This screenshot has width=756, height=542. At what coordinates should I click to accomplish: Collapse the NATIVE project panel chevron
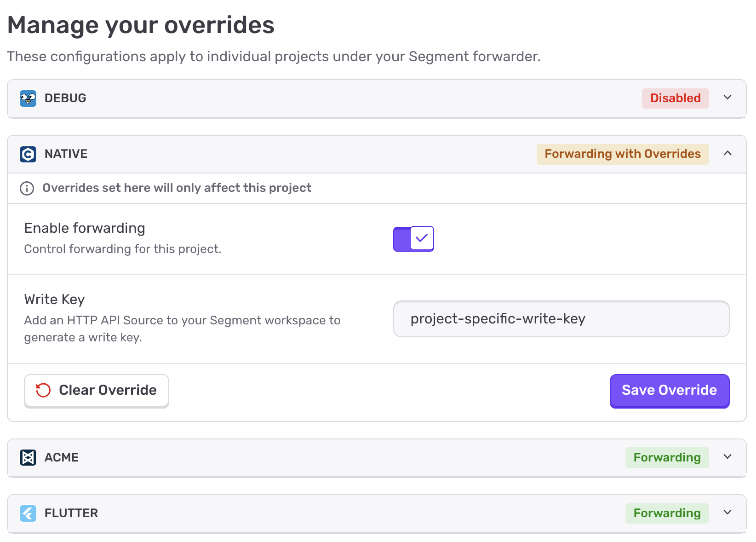click(727, 154)
